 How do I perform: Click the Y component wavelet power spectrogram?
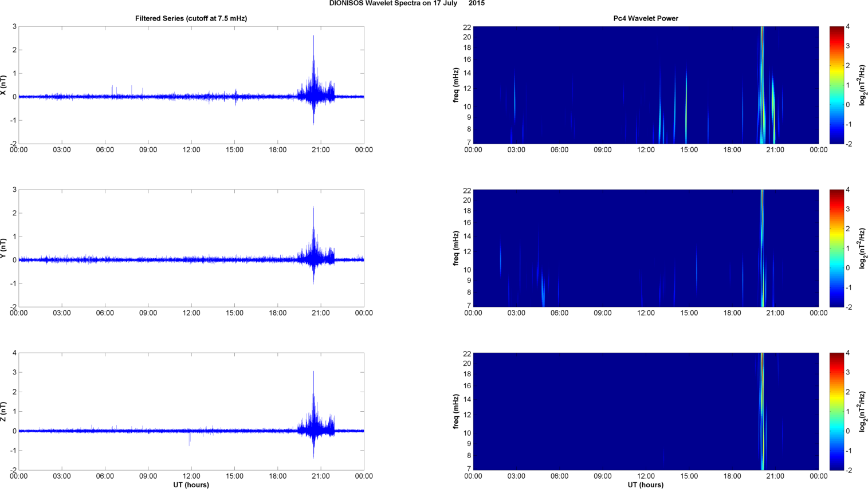pos(646,249)
